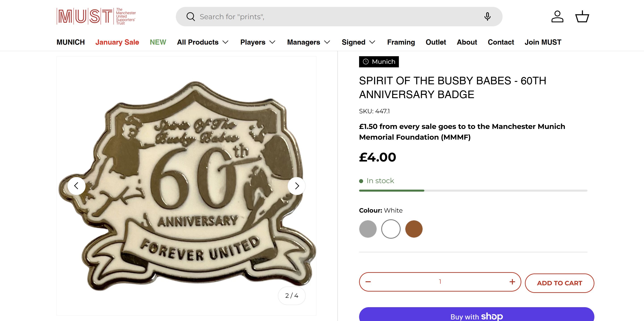This screenshot has width=644, height=321.
Task: Select the grey colour swatch
Action: pyautogui.click(x=368, y=229)
